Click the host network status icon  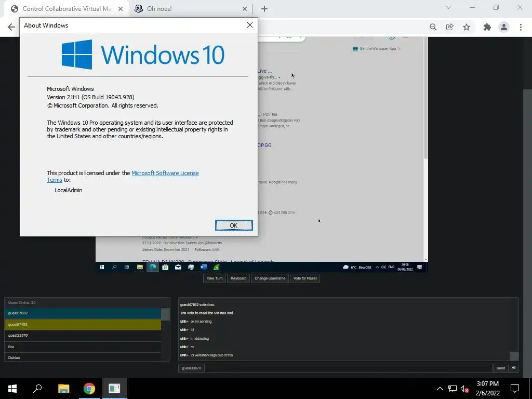tap(453, 389)
